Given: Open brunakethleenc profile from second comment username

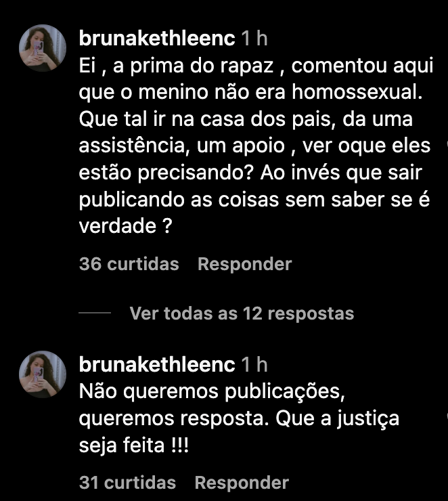Looking at the screenshot, I should pos(157,365).
